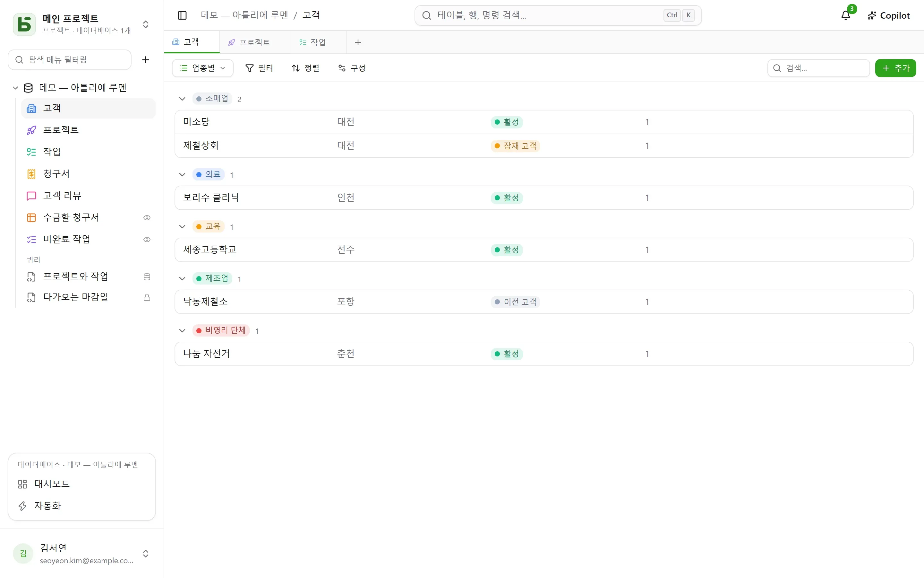924x578 pixels.
Task: Click the green 추가 button
Action: click(x=895, y=68)
